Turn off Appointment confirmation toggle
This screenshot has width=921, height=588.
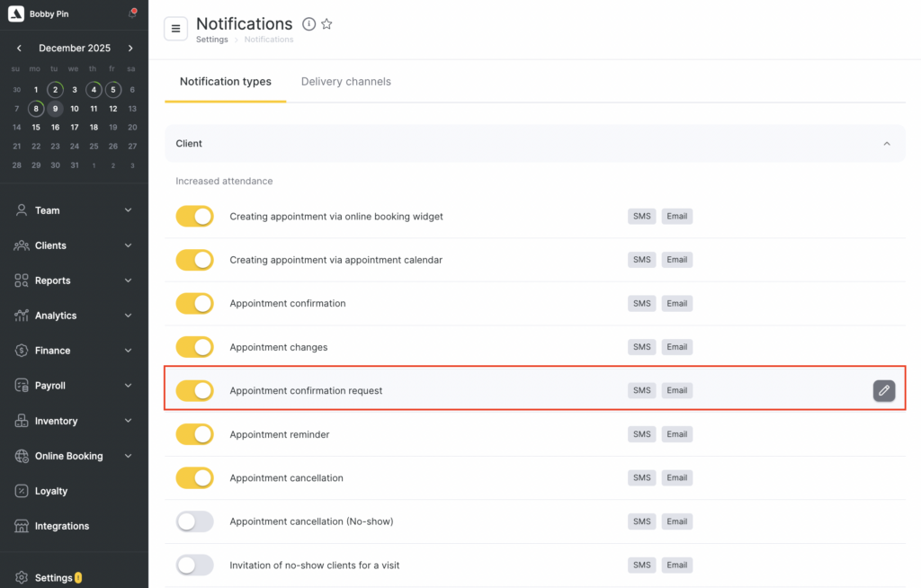pyautogui.click(x=194, y=303)
